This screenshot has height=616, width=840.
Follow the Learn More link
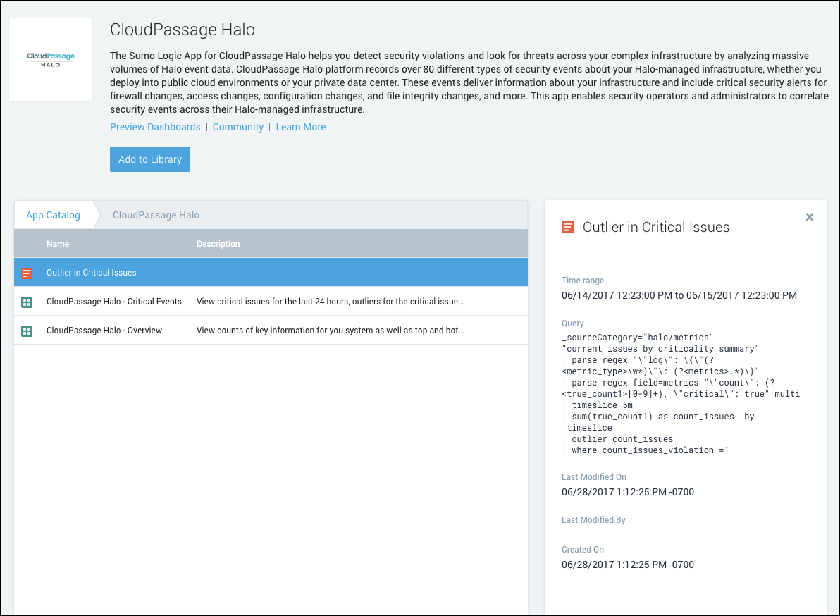tap(301, 128)
